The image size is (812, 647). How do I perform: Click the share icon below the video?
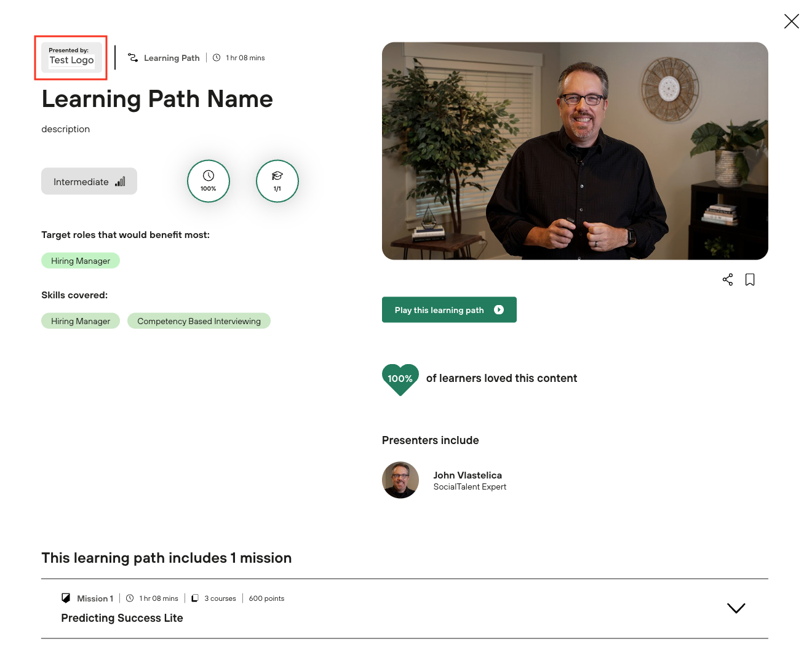pyautogui.click(x=728, y=280)
